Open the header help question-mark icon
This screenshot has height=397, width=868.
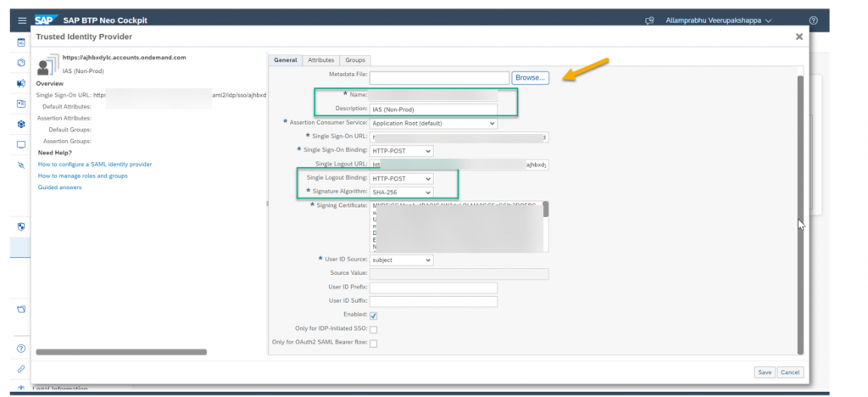[x=813, y=20]
